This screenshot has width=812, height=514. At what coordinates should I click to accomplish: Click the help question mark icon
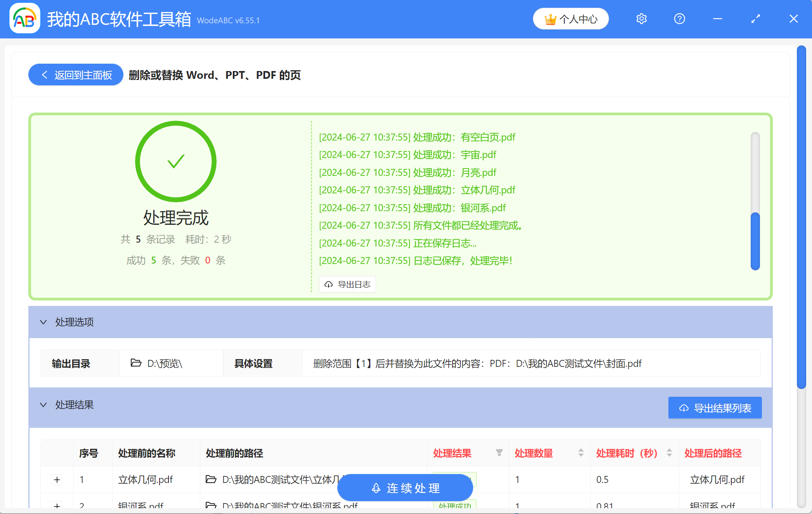click(x=679, y=18)
